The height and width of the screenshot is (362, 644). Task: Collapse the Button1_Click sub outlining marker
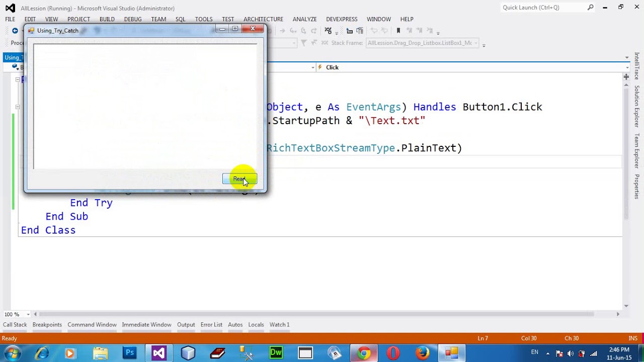(x=18, y=107)
